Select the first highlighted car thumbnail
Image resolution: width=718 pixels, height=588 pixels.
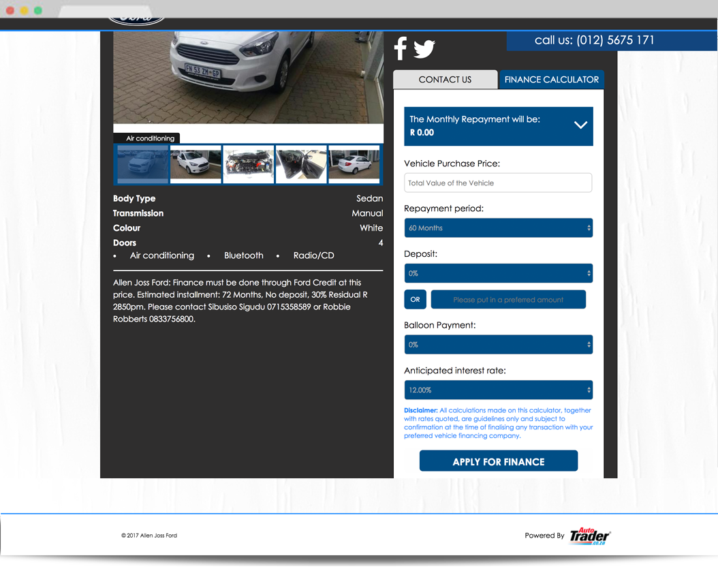(142, 164)
